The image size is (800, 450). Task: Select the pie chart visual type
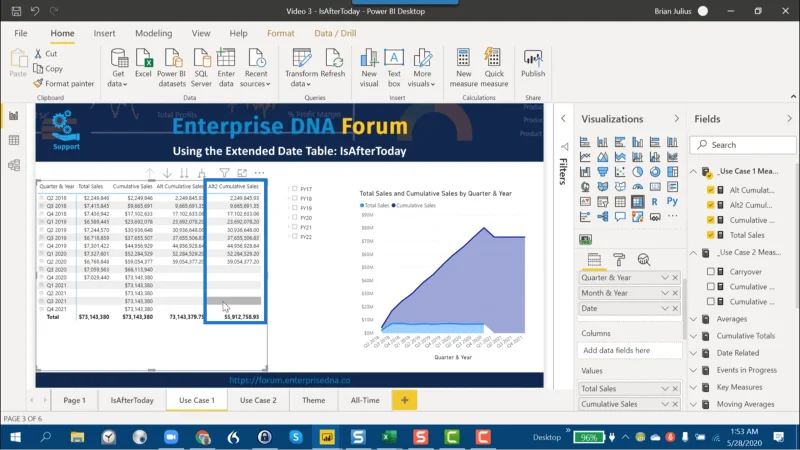coord(637,172)
